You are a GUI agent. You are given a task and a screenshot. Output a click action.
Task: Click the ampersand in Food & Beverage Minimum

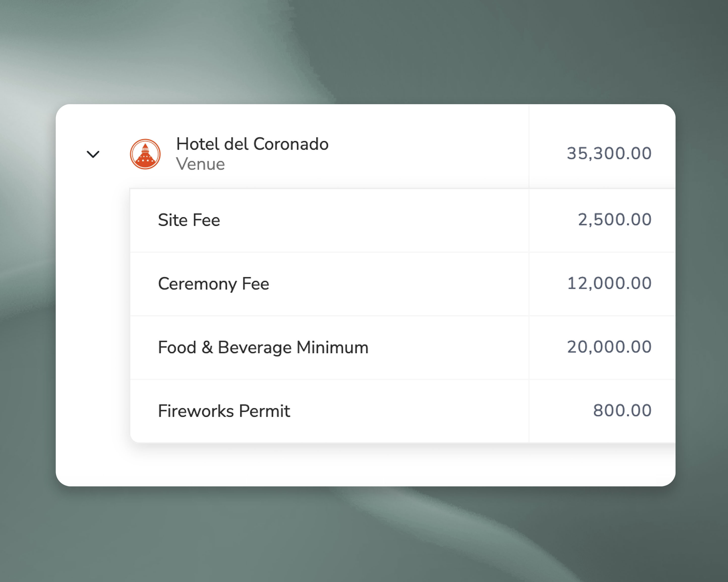pyautogui.click(x=207, y=348)
